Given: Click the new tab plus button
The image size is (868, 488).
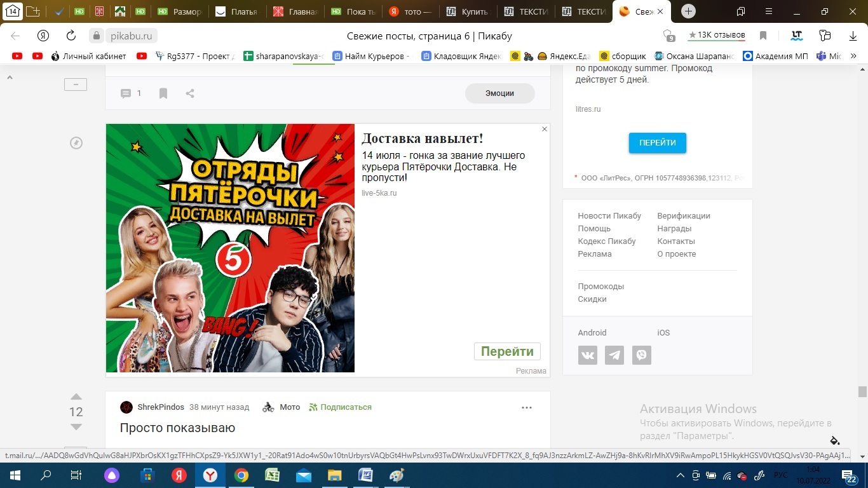Looking at the screenshot, I should click(x=688, y=11).
